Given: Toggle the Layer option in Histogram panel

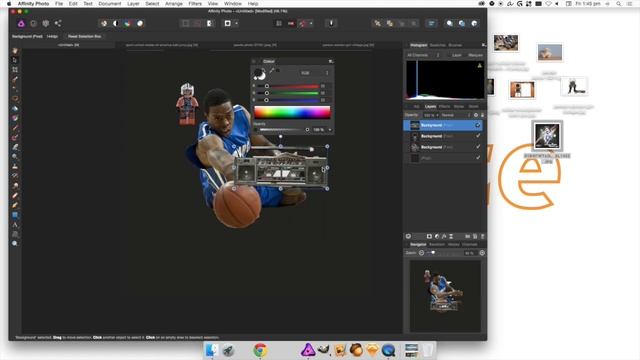Looking at the screenshot, I should [456, 55].
